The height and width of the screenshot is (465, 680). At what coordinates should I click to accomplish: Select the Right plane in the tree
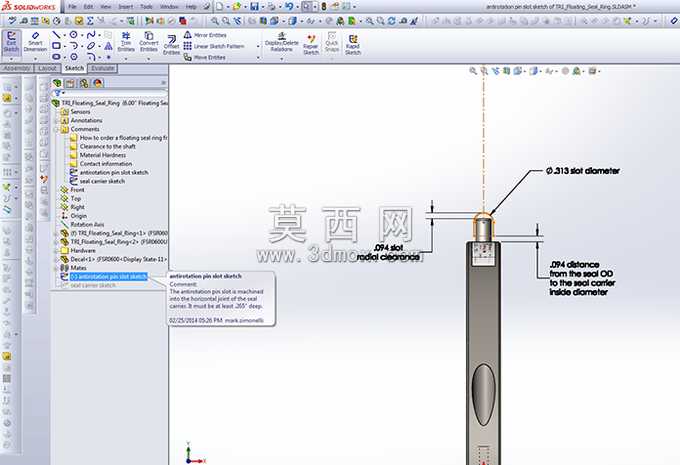[x=77, y=207]
